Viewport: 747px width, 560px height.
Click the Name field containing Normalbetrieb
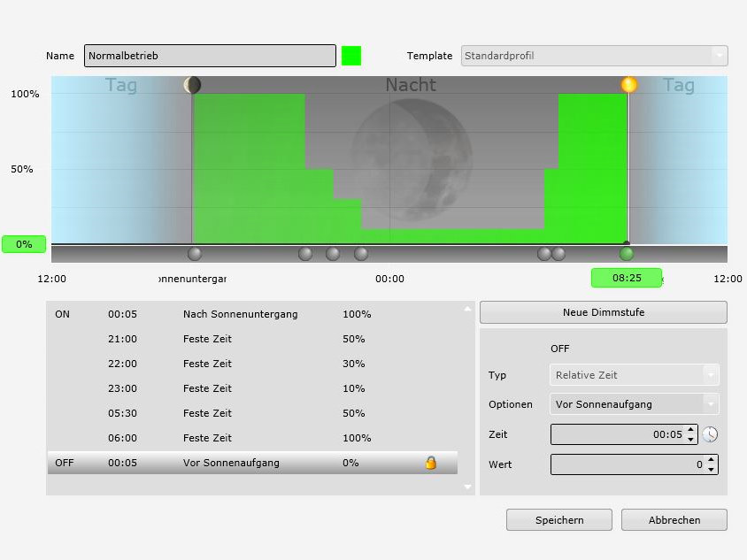click(x=210, y=56)
